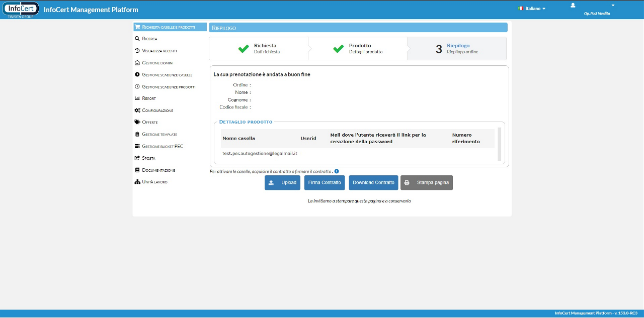
Task: Open Gestione scadenze caselle menu item
Action: pyautogui.click(x=167, y=75)
